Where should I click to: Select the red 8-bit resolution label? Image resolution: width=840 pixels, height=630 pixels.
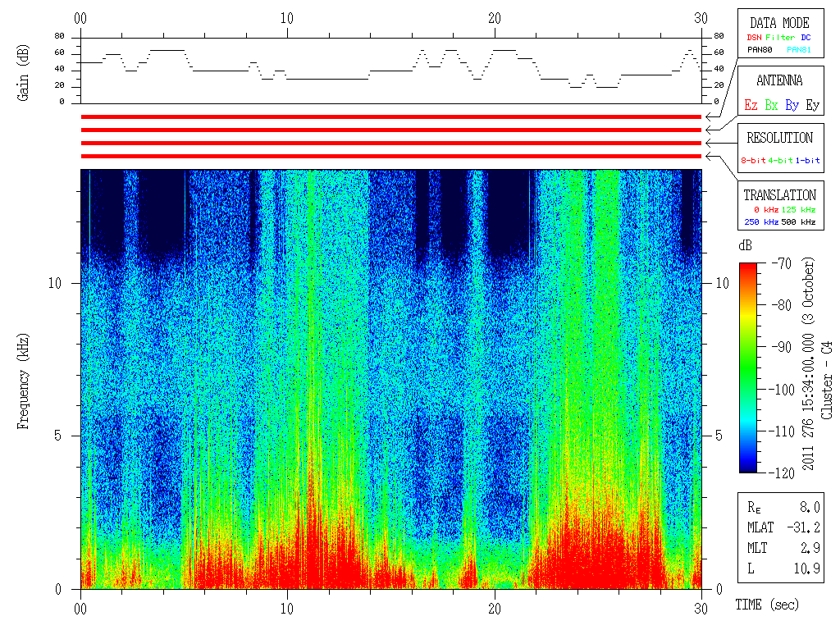pos(753,160)
